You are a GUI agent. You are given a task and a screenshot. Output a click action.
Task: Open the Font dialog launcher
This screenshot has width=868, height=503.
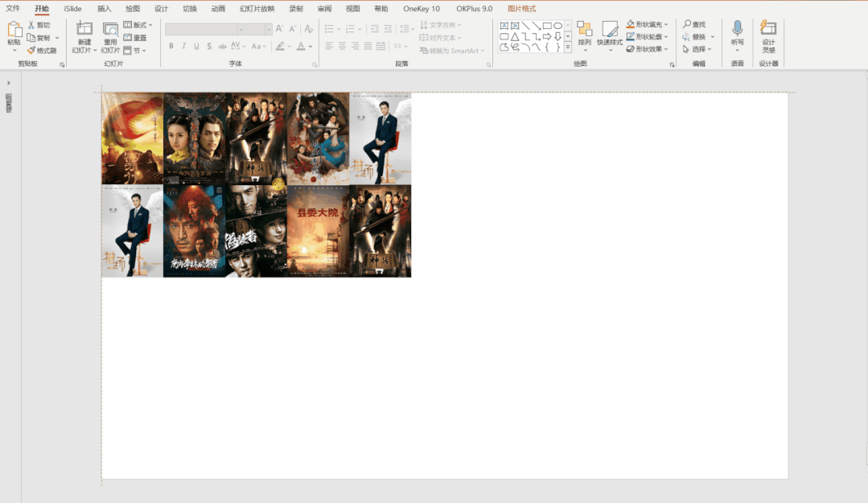[315, 65]
